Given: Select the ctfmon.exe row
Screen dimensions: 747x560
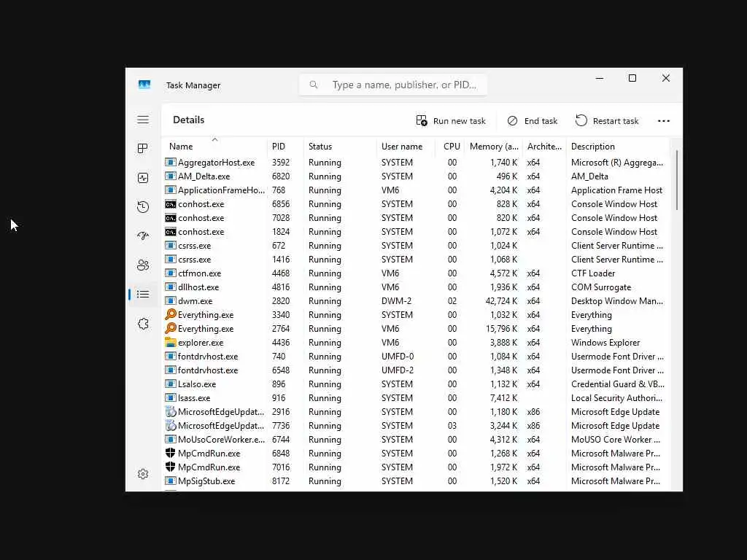Looking at the screenshot, I should (417, 273).
